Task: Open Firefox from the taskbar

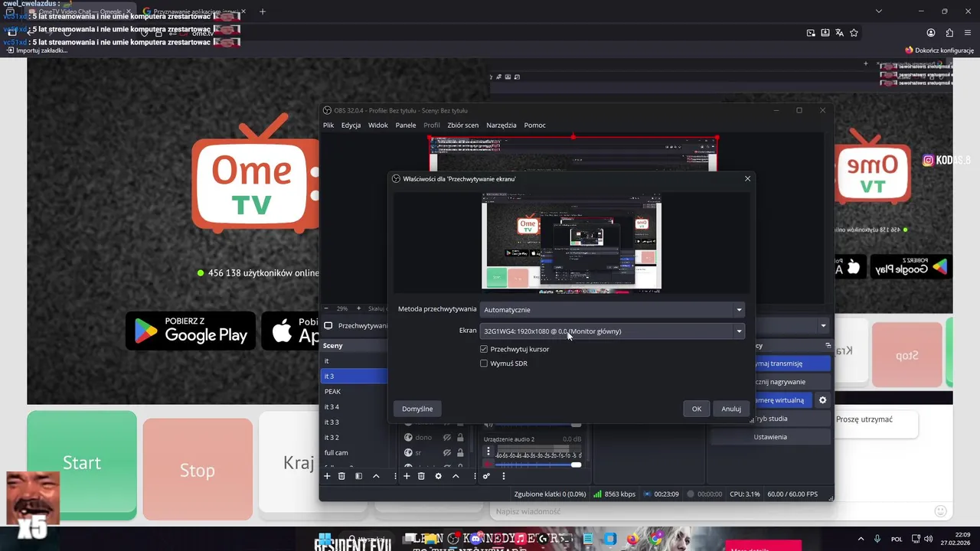Action: pyautogui.click(x=632, y=539)
